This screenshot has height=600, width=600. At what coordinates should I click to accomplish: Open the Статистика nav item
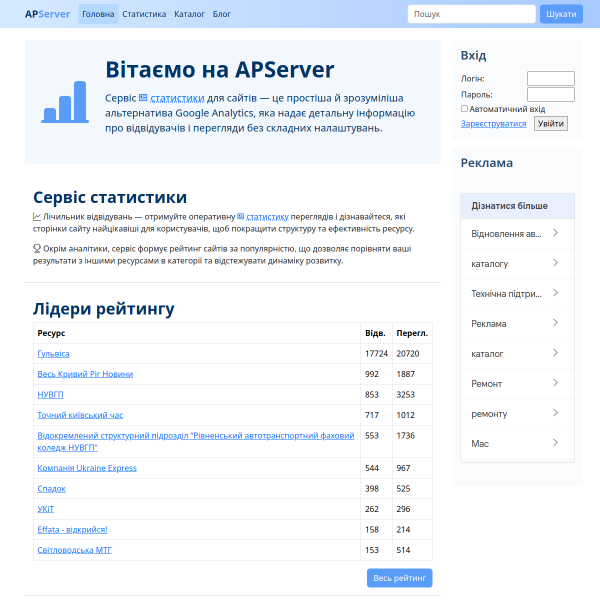pyautogui.click(x=144, y=14)
